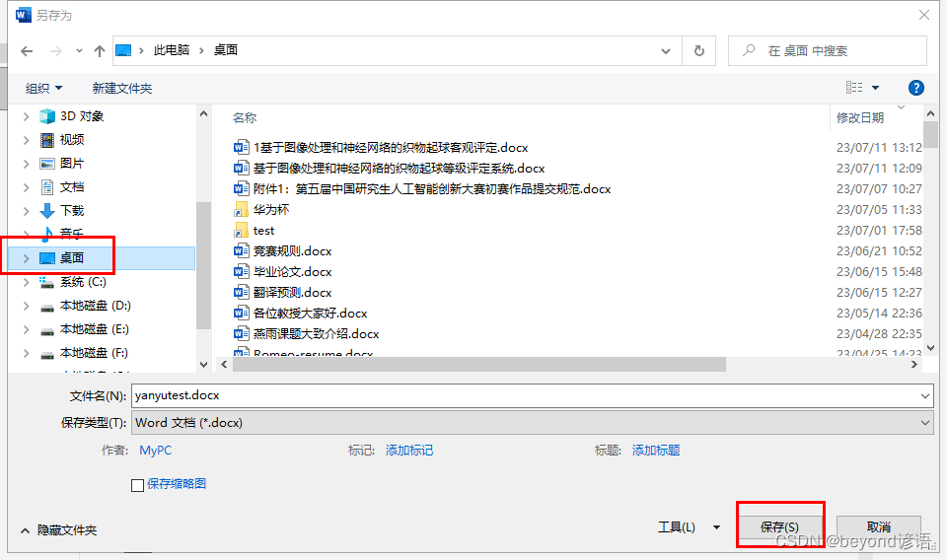Click the 取消 button

click(879, 527)
